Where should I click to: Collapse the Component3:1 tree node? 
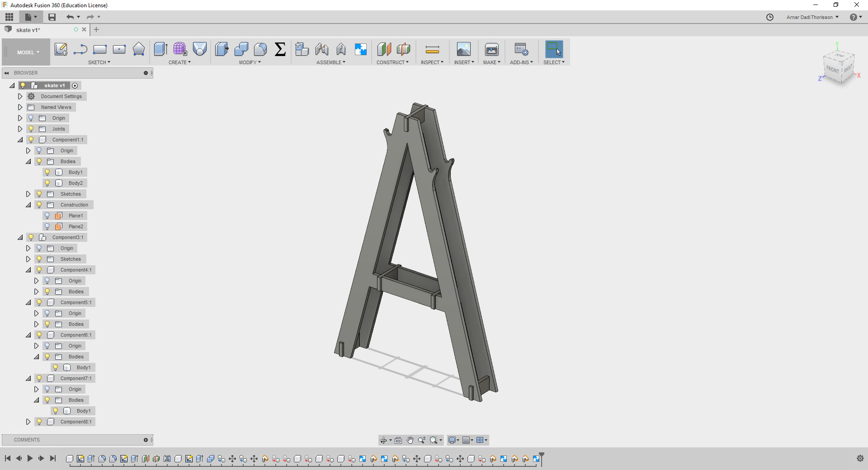click(20, 237)
